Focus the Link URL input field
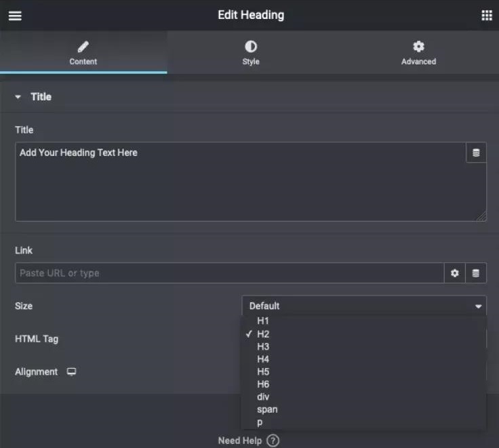The image size is (499, 448). (x=229, y=273)
